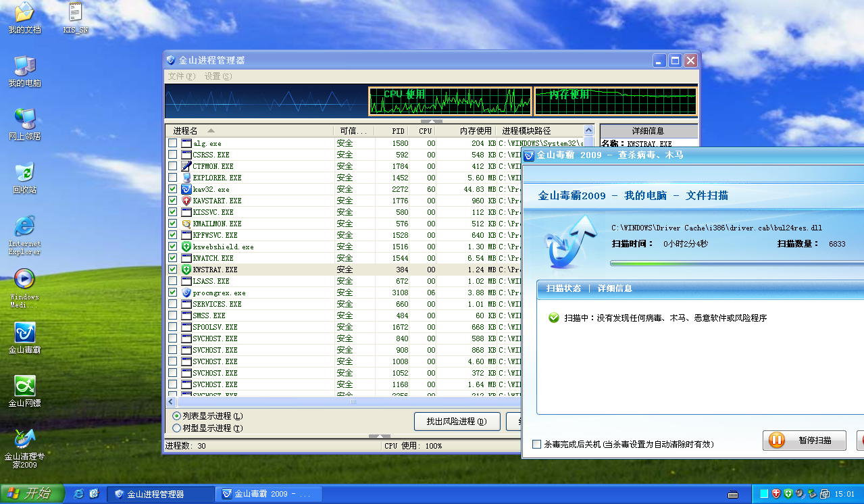This screenshot has width=864, height=504.
Task: Click 暂停扫描 button
Action: pyautogui.click(x=805, y=440)
